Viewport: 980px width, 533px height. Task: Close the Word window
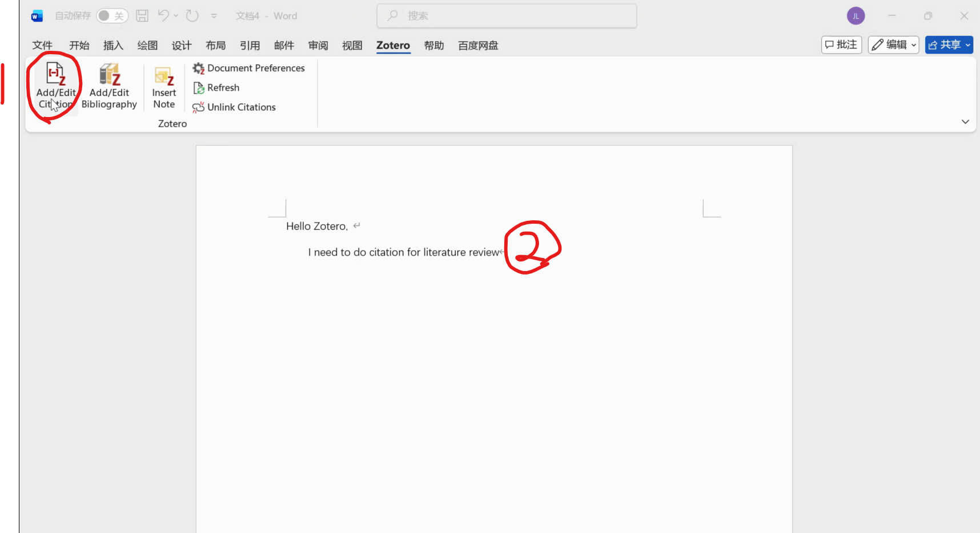[x=964, y=16]
